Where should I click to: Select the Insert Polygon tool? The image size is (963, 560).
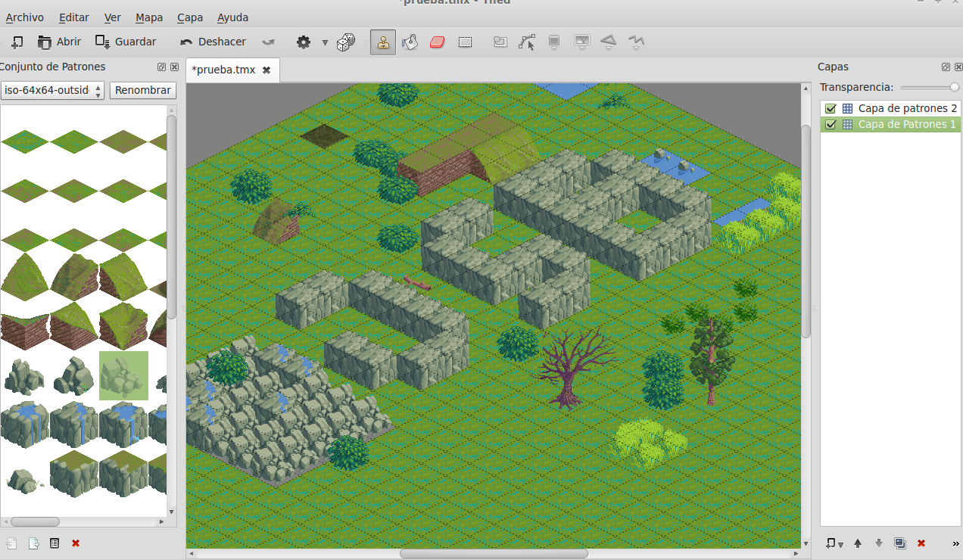pyautogui.click(x=608, y=42)
